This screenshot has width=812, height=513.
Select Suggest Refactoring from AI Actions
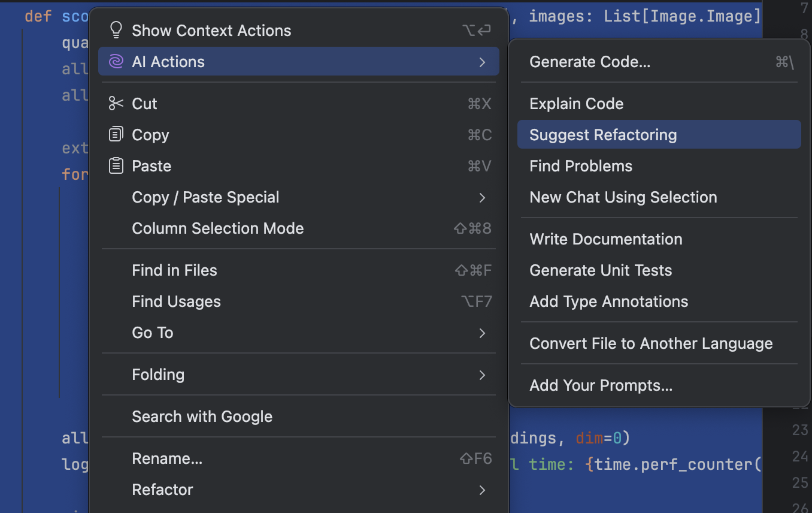603,135
